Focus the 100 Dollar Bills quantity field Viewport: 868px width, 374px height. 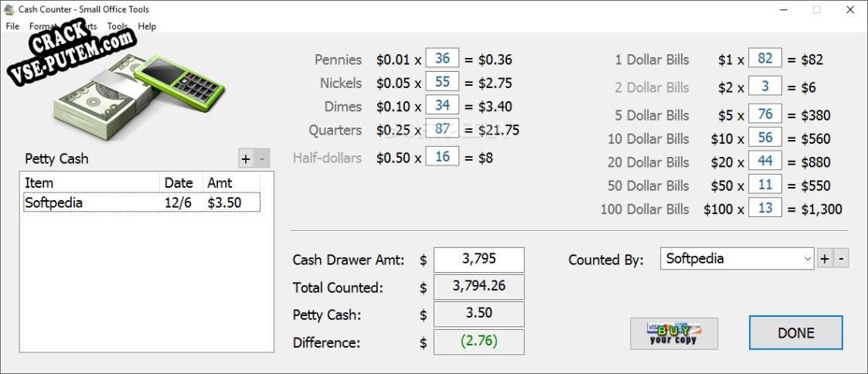point(765,208)
